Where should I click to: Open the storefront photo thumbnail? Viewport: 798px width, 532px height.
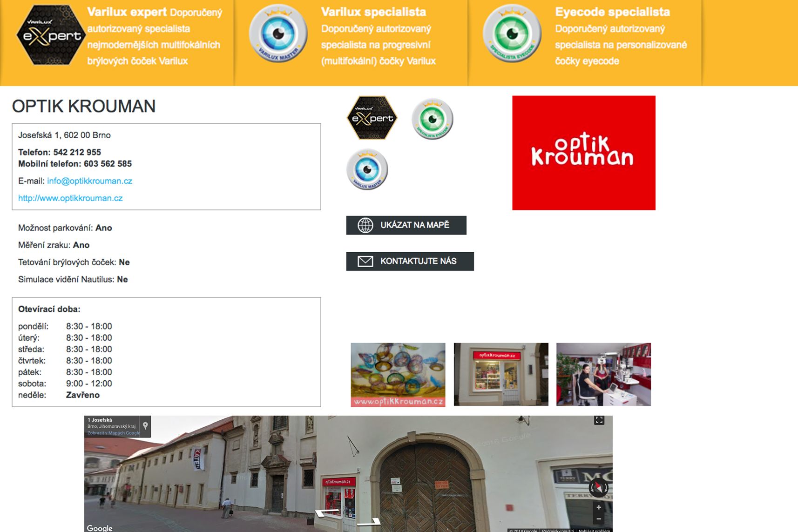501,374
